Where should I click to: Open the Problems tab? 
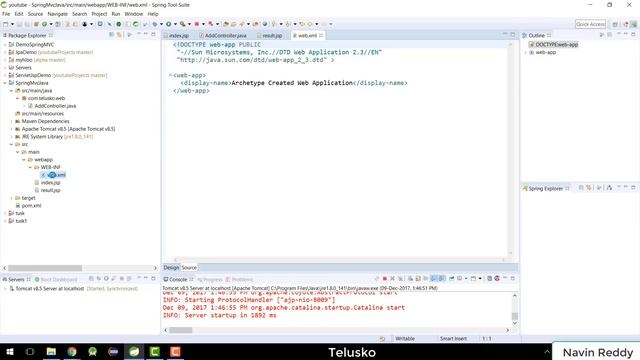(x=239, y=280)
